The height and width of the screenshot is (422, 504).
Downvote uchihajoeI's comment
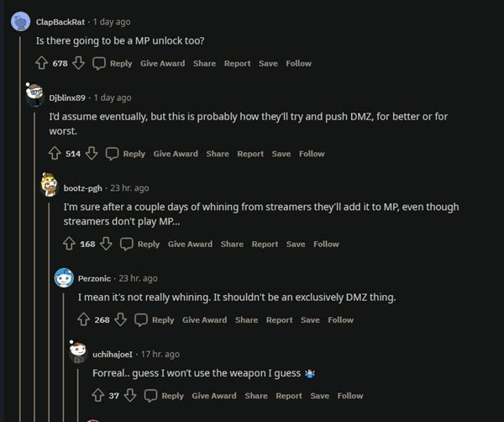(x=130, y=395)
